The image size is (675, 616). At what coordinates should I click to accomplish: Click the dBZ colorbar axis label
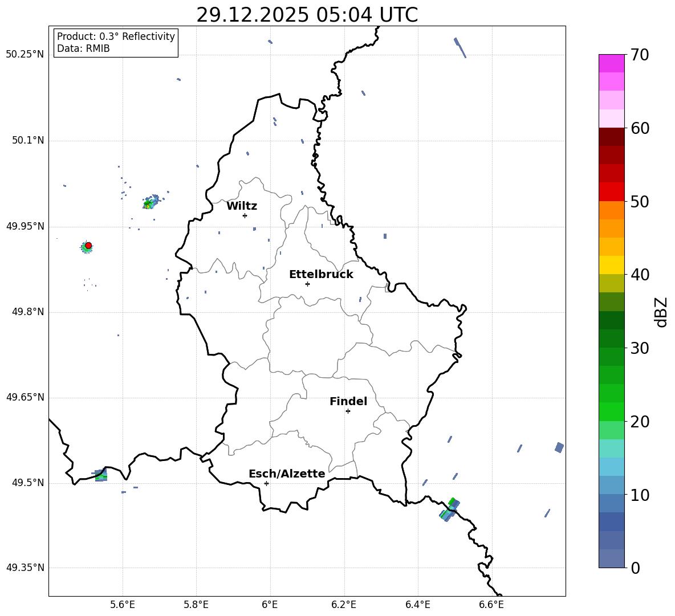[661, 312]
